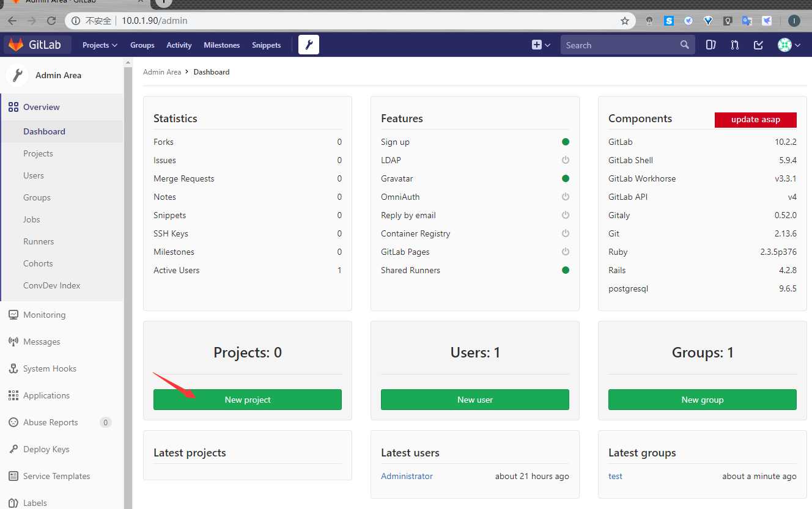
Task: Click the translate extension icon
Action: pos(747,21)
